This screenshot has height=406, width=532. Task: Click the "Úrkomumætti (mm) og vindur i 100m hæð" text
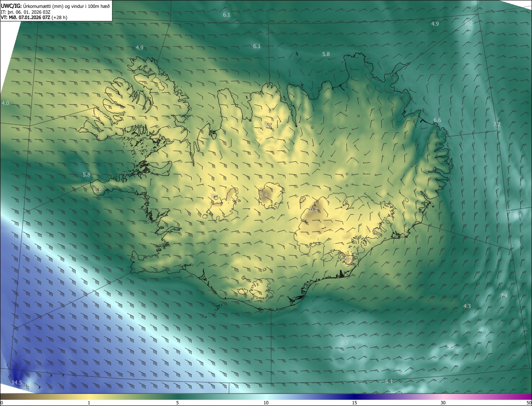click(x=66, y=6)
